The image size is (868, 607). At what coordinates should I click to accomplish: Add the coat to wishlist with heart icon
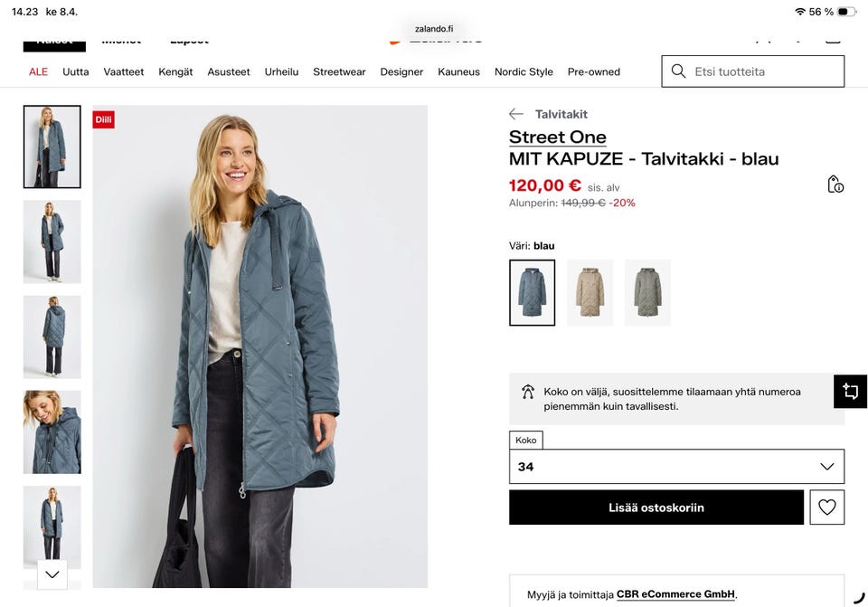click(827, 507)
